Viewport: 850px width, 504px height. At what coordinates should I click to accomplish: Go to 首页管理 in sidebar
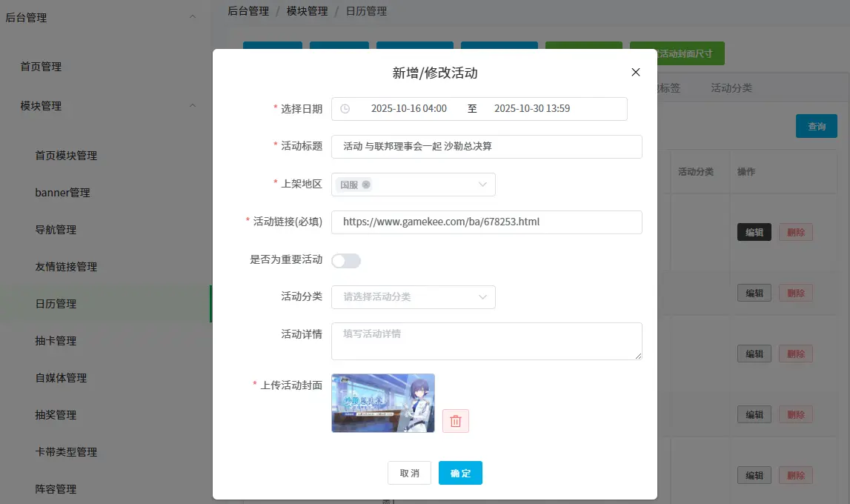(x=41, y=67)
